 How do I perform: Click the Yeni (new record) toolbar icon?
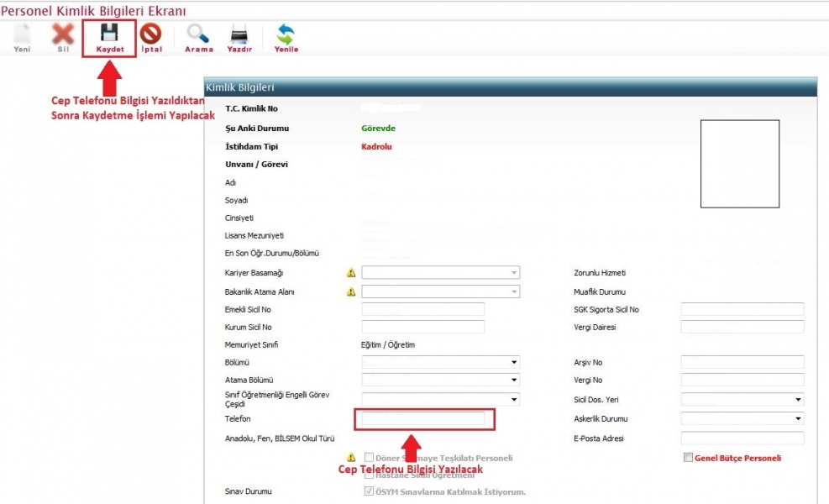pyautogui.click(x=22, y=35)
